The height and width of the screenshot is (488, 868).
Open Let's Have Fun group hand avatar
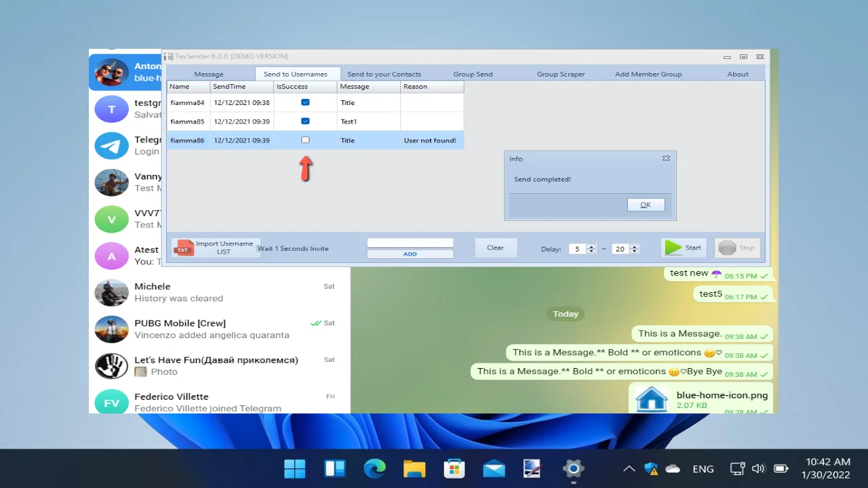pos(111,366)
